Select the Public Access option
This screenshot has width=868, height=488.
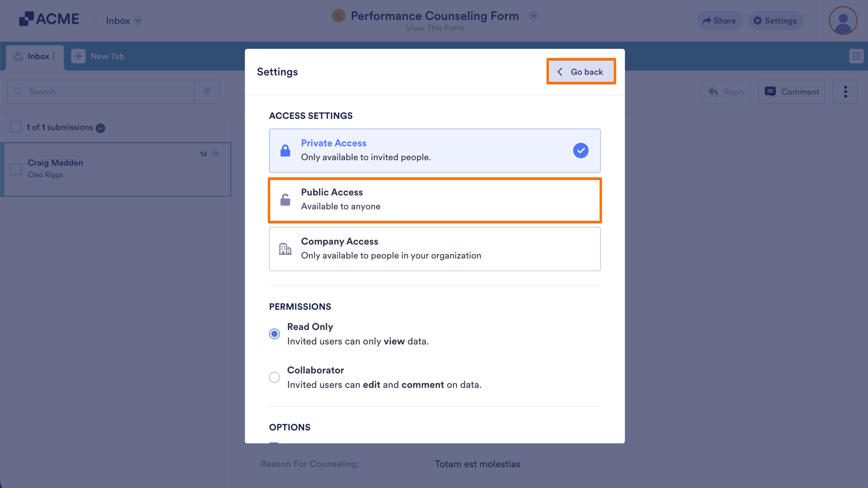[434, 199]
